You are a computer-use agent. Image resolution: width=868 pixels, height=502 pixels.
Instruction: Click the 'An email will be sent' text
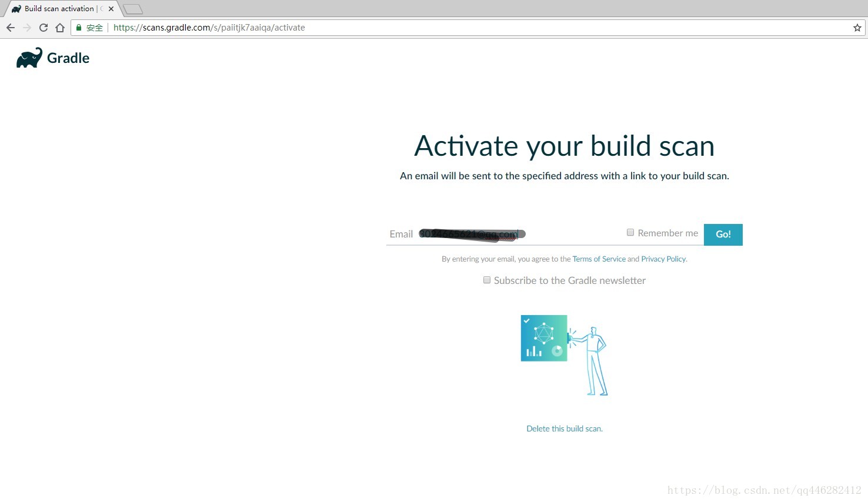coord(565,176)
